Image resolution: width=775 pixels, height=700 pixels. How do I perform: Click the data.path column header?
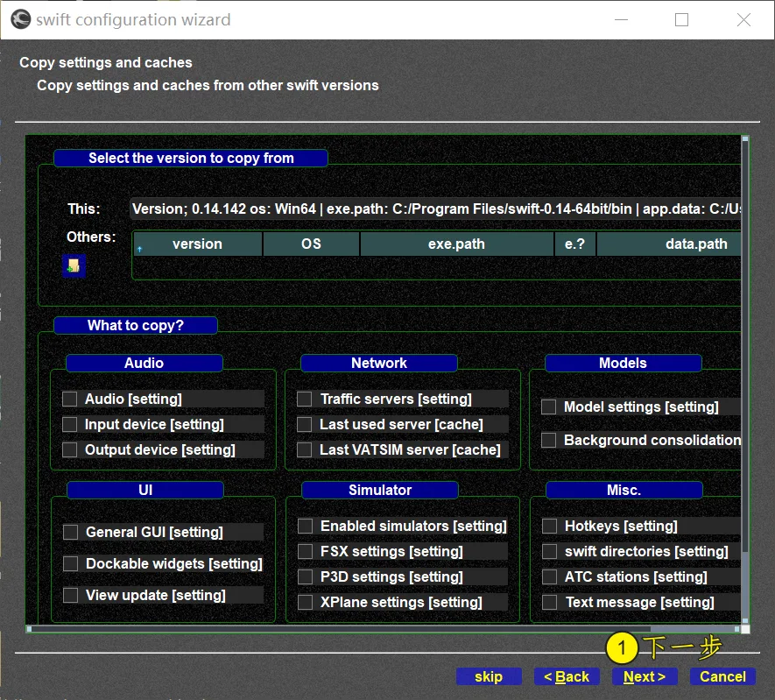pyautogui.click(x=669, y=244)
